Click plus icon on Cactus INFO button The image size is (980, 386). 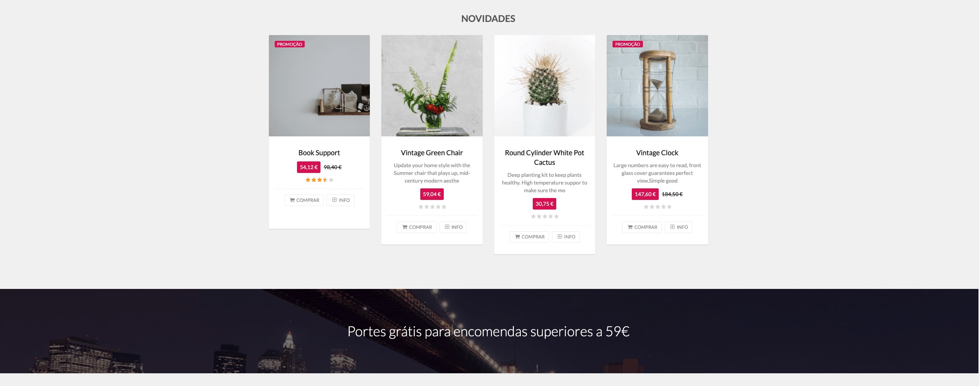[560, 237]
